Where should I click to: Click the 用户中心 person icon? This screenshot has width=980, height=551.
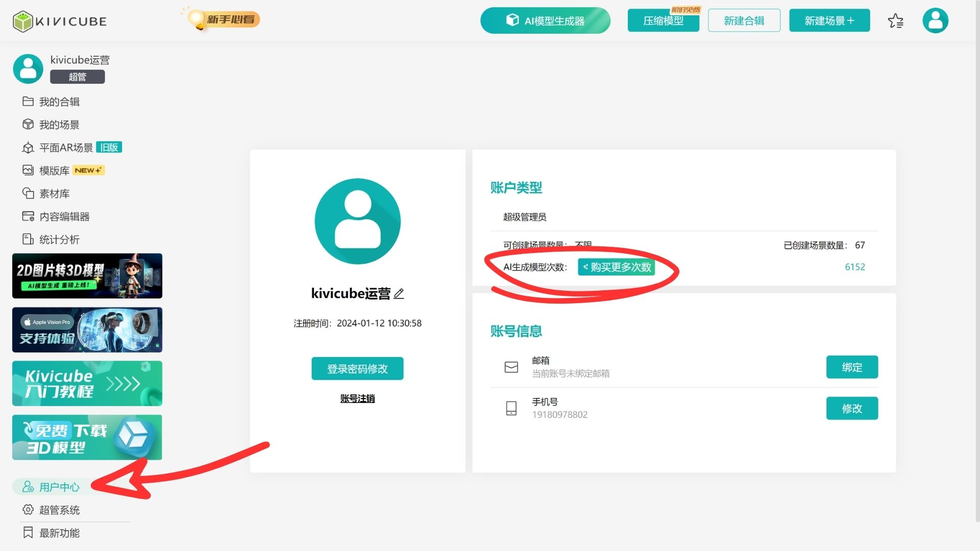(28, 487)
